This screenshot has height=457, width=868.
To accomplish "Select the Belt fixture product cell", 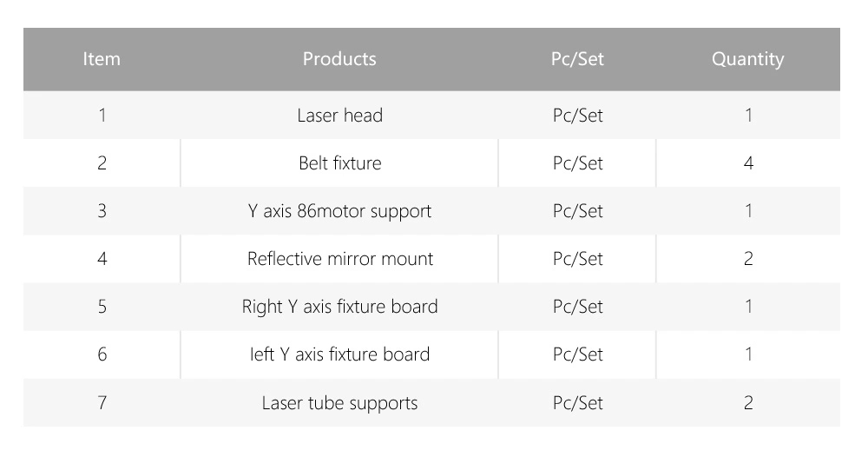I will [x=339, y=162].
